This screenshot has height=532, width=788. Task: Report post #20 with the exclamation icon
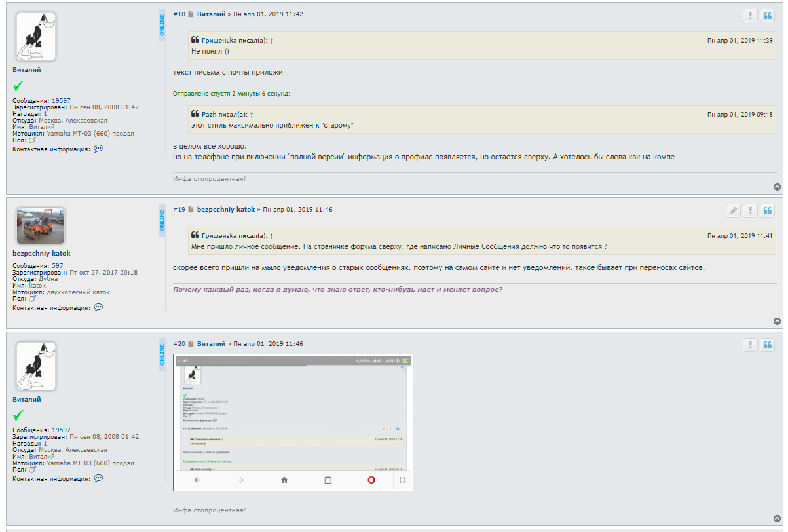[x=750, y=345]
